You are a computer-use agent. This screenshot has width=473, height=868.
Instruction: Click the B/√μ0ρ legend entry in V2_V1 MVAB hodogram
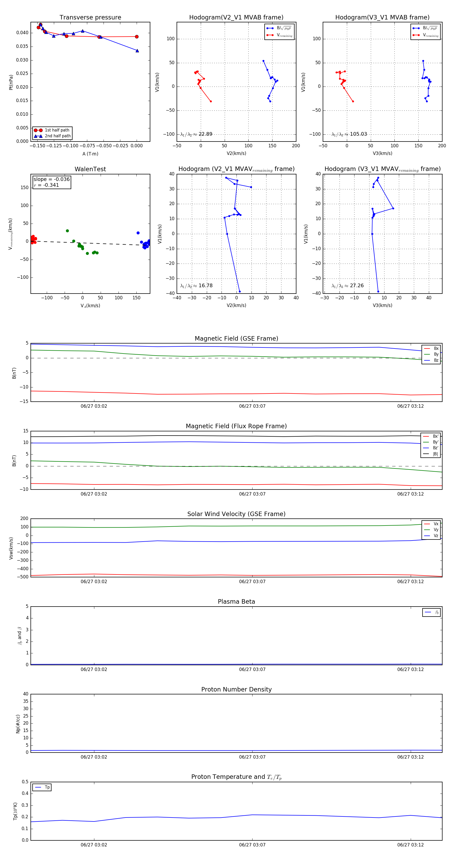pos(279,28)
